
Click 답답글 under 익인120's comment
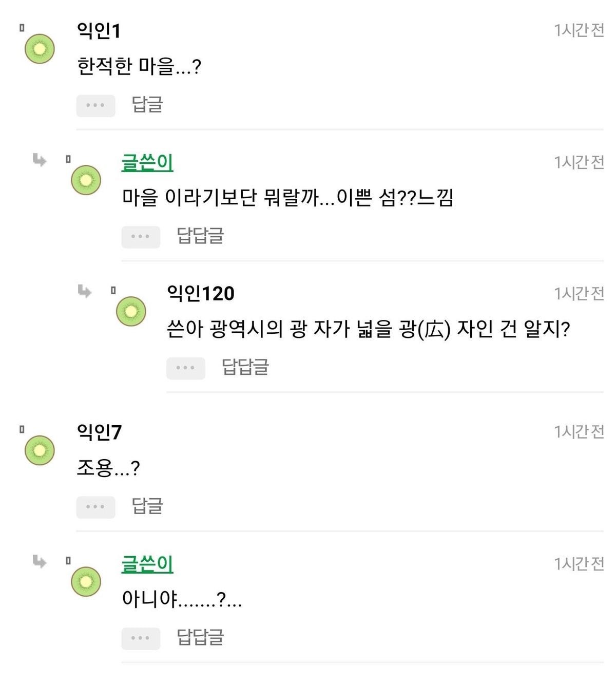pos(245,367)
